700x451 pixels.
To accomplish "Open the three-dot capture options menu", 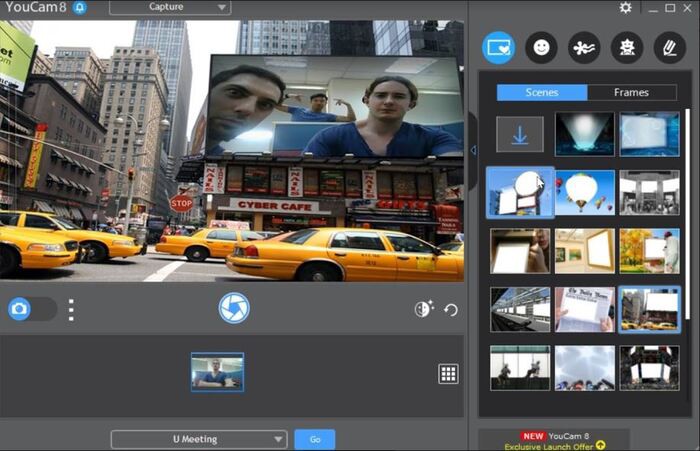I will point(71,309).
